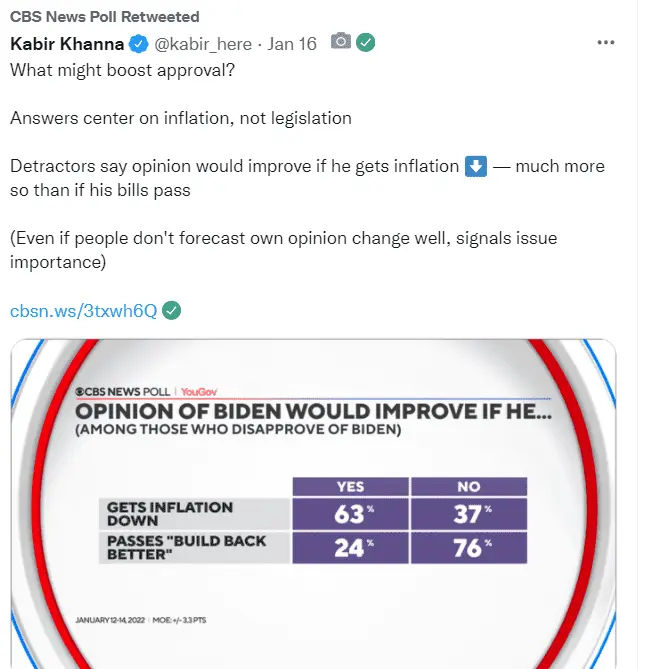The image size is (663, 669).
Task: Click the purple NO column header
Action: 469,487
